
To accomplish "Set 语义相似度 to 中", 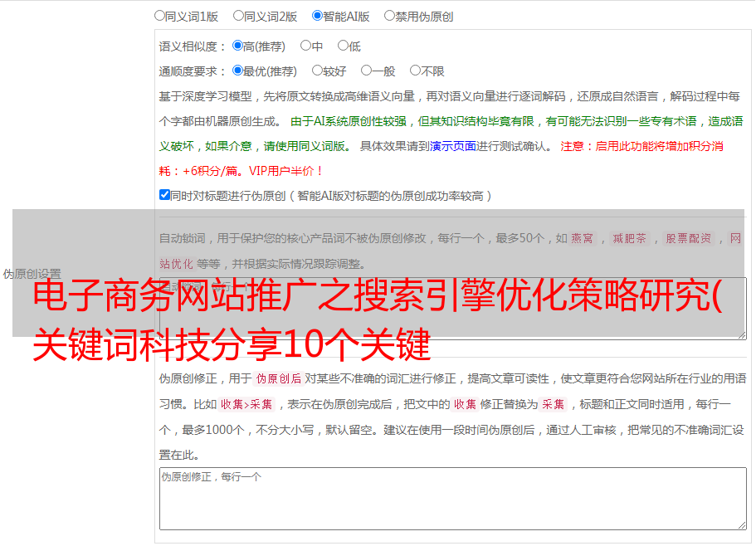I will [x=305, y=46].
